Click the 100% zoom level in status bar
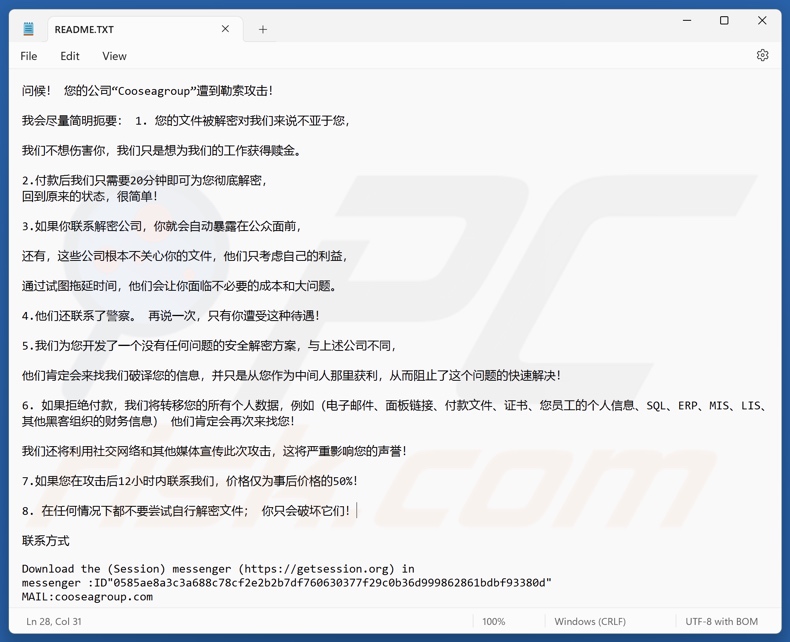Image resolution: width=790 pixels, height=642 pixels. 494,621
